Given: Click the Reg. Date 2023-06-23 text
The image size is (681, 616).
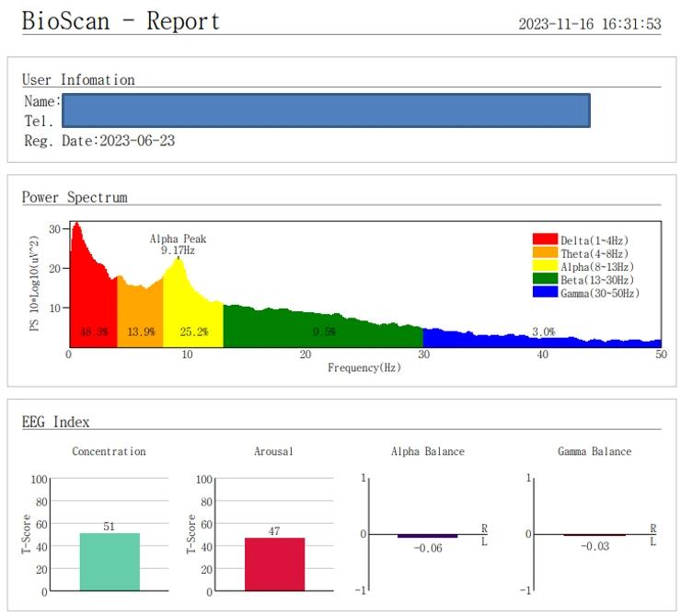Looking at the screenshot, I should 99,141.
